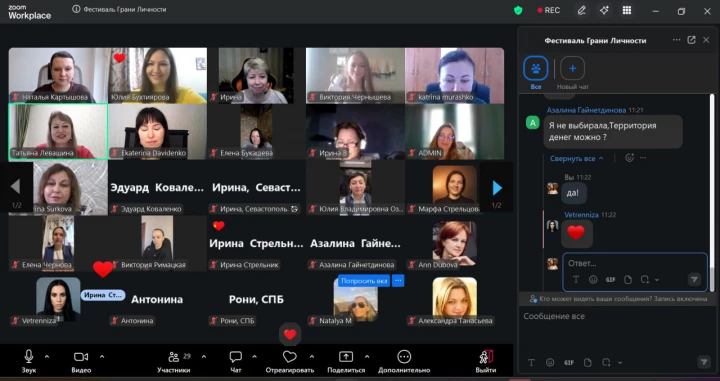The height and width of the screenshot is (381, 720).
Task: Toggle camera with Видео button
Action: point(81,361)
